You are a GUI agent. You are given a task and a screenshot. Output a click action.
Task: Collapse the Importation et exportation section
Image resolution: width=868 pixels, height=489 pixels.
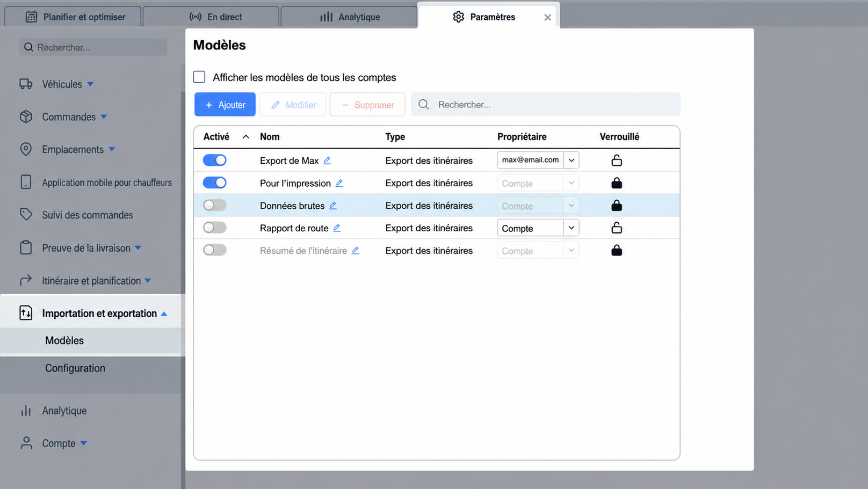coord(164,313)
